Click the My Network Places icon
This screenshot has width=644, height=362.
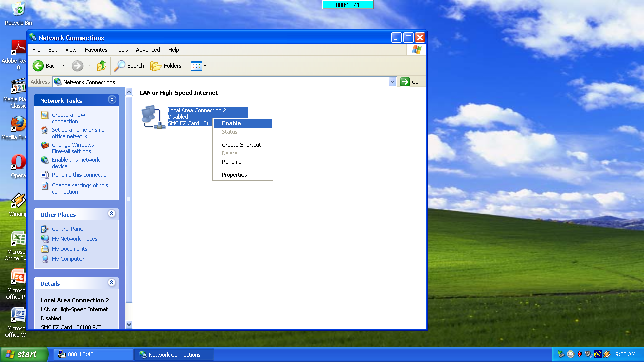click(x=45, y=239)
